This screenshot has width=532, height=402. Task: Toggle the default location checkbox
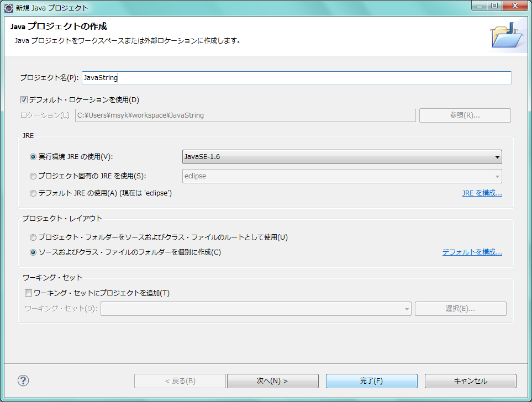point(24,100)
